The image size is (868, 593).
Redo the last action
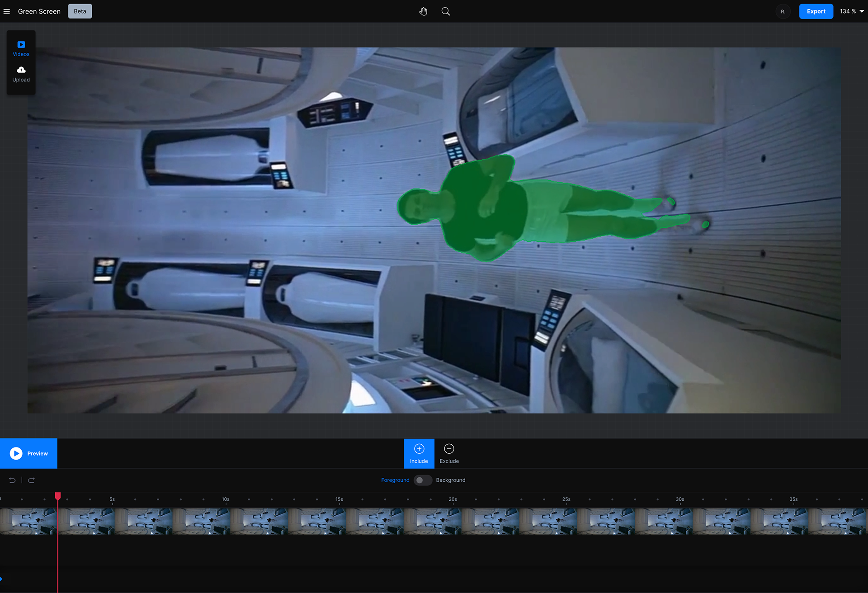[x=31, y=480]
